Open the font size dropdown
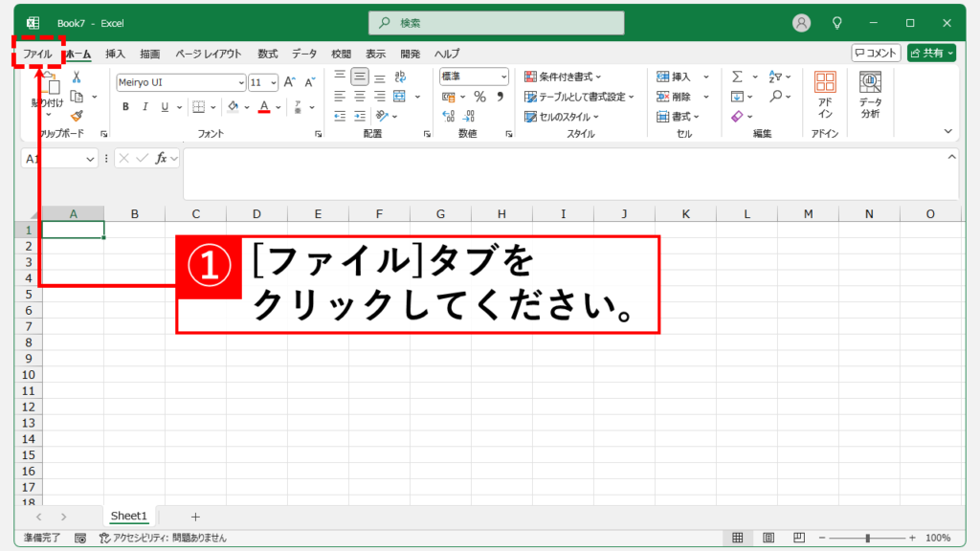The image size is (980, 551). click(273, 83)
